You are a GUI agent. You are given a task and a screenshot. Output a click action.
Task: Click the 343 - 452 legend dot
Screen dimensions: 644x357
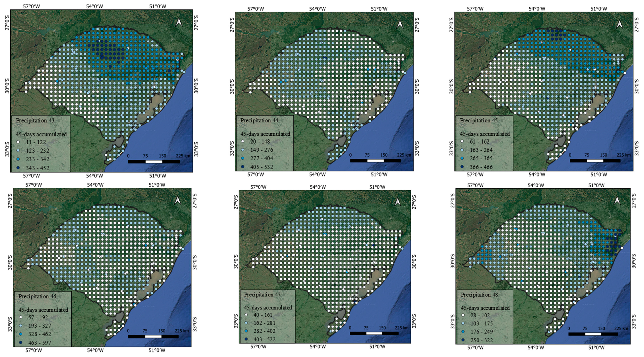point(18,168)
